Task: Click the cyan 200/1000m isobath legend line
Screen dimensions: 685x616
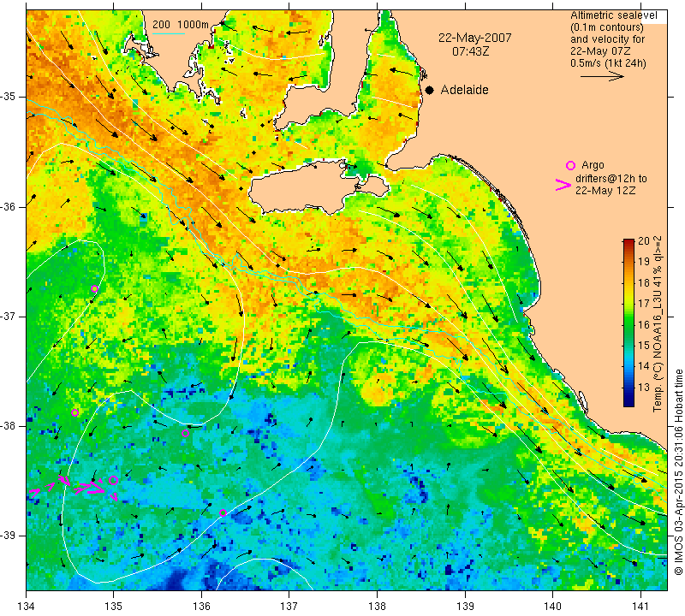Action: [169, 33]
